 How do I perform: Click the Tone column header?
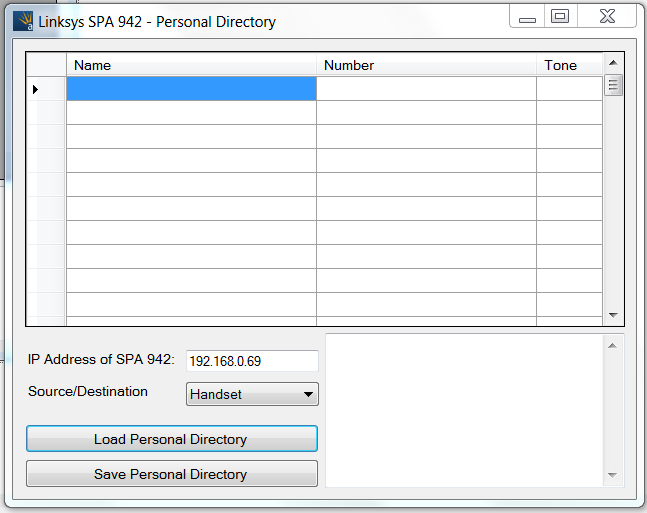coord(569,65)
